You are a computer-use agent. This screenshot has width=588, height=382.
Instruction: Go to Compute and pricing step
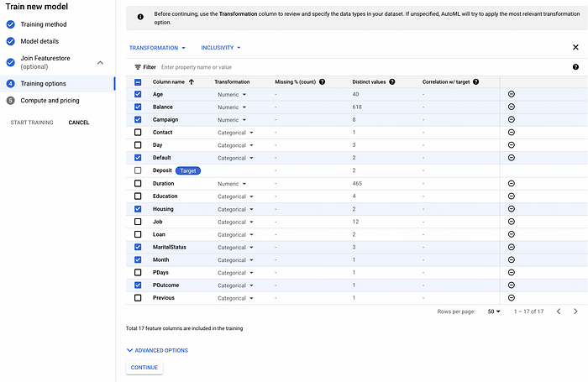point(50,101)
